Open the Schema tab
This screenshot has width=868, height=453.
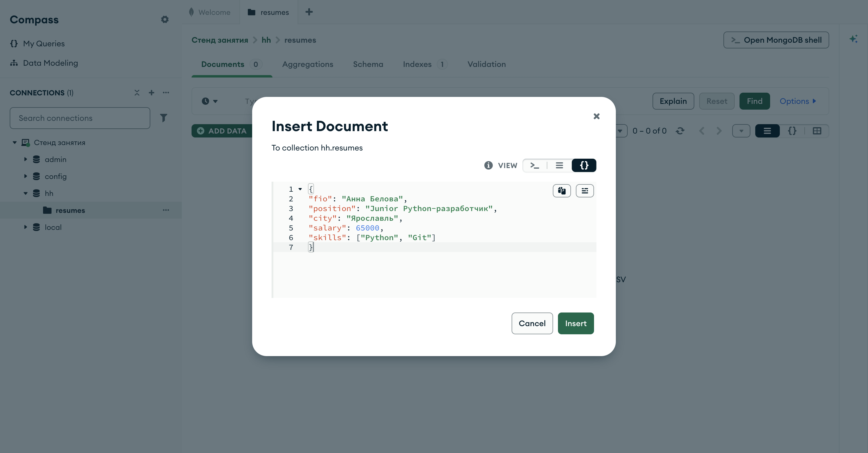(368, 64)
